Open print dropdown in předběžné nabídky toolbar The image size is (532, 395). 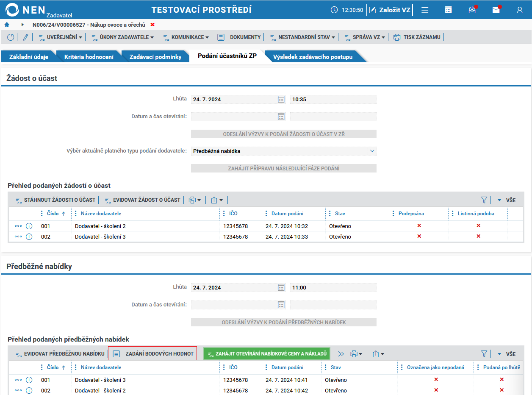tap(356, 353)
